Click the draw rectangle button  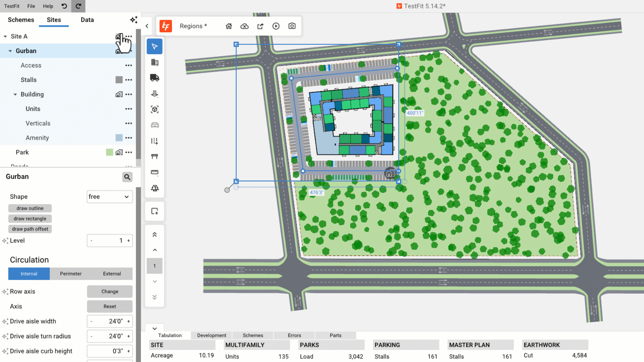click(x=30, y=219)
